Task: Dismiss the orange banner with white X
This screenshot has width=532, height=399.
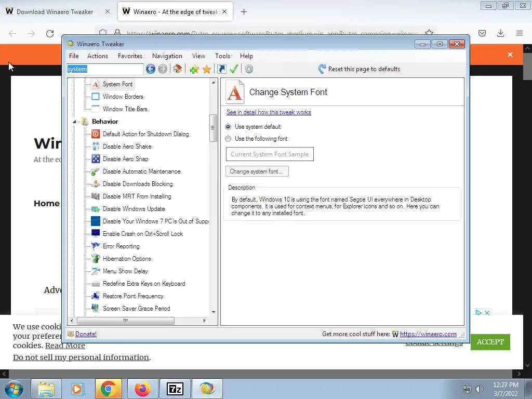Action: 510,55
